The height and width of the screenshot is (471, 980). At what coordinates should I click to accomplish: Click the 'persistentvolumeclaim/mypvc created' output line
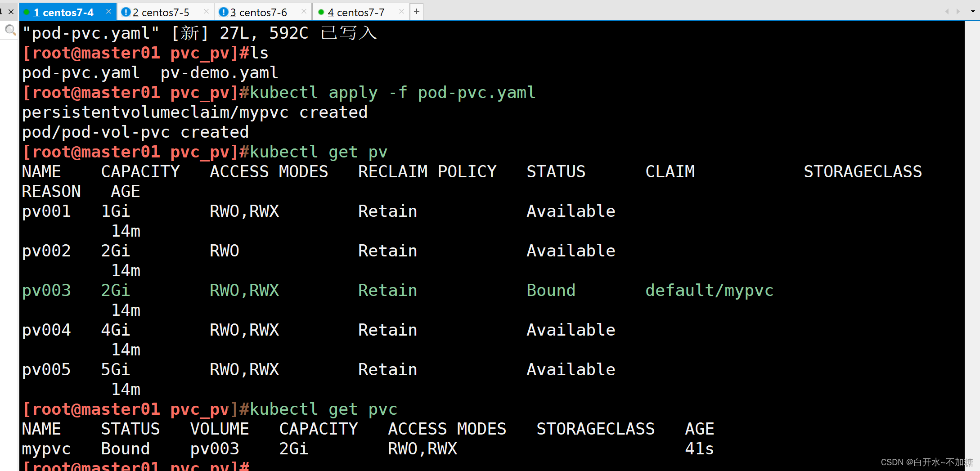pyautogui.click(x=195, y=112)
